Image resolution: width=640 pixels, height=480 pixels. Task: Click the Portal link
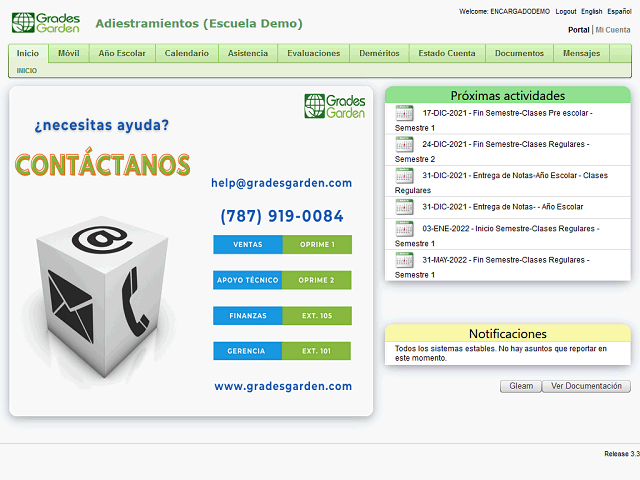click(578, 30)
